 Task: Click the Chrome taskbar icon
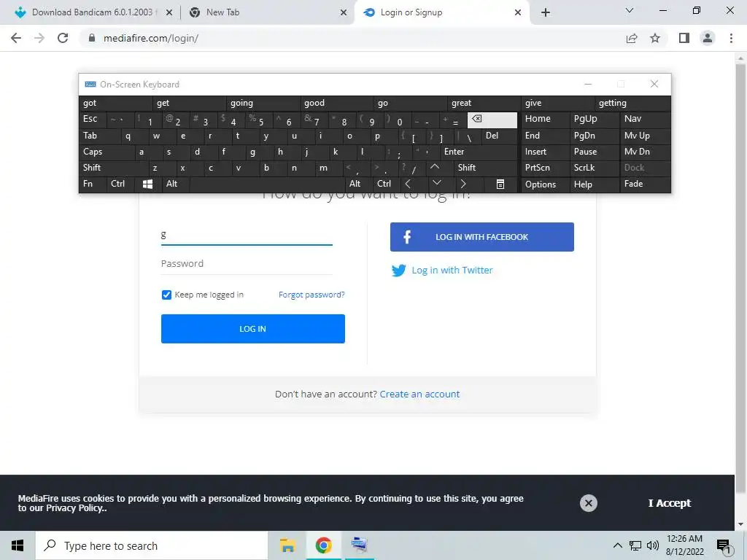tap(323, 545)
